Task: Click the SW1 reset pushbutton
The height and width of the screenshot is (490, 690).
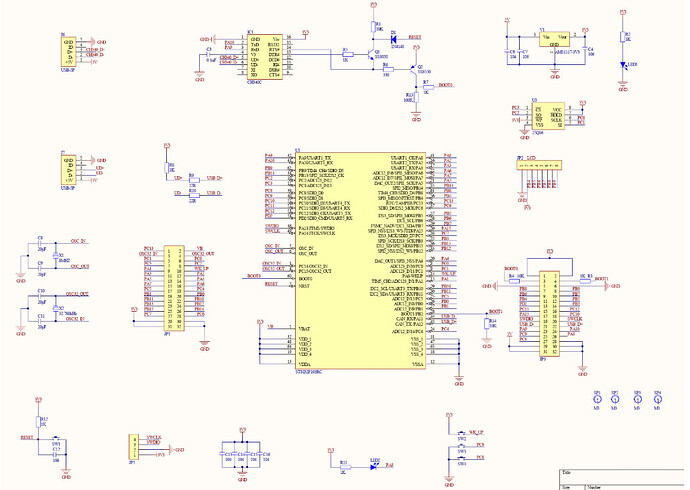Action: (56, 439)
